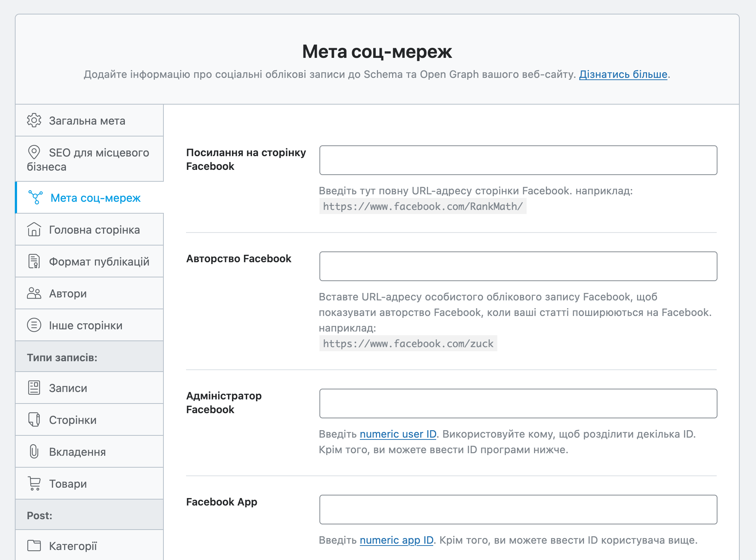Select the Мета соц-мереж tab
756x560 pixels.
click(x=89, y=198)
